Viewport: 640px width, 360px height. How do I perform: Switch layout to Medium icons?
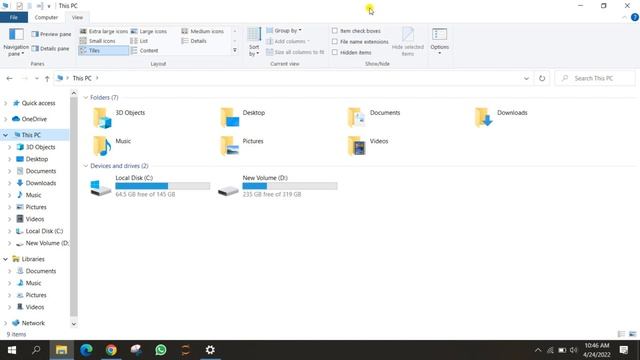pos(202,31)
